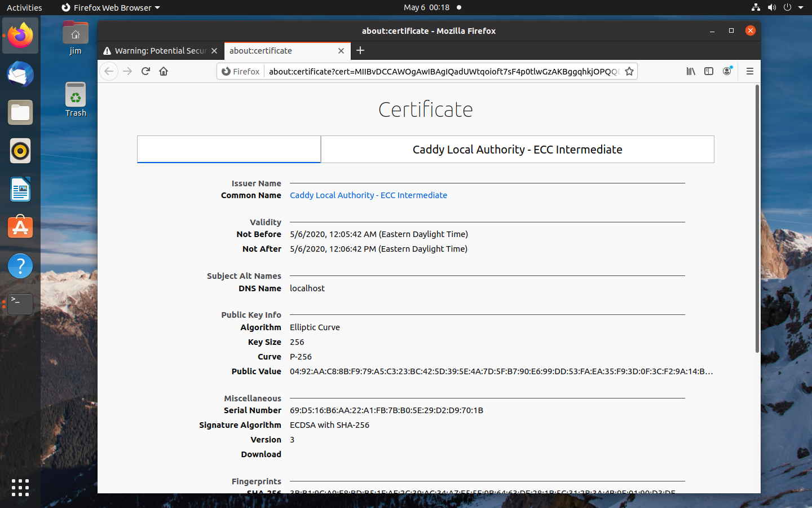Go to the Firefox home page

tap(164, 71)
